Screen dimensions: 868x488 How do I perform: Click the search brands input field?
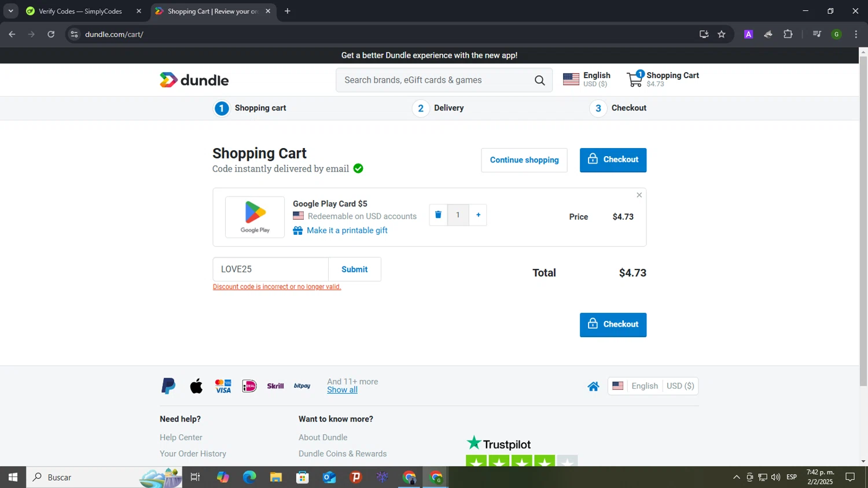coord(434,80)
